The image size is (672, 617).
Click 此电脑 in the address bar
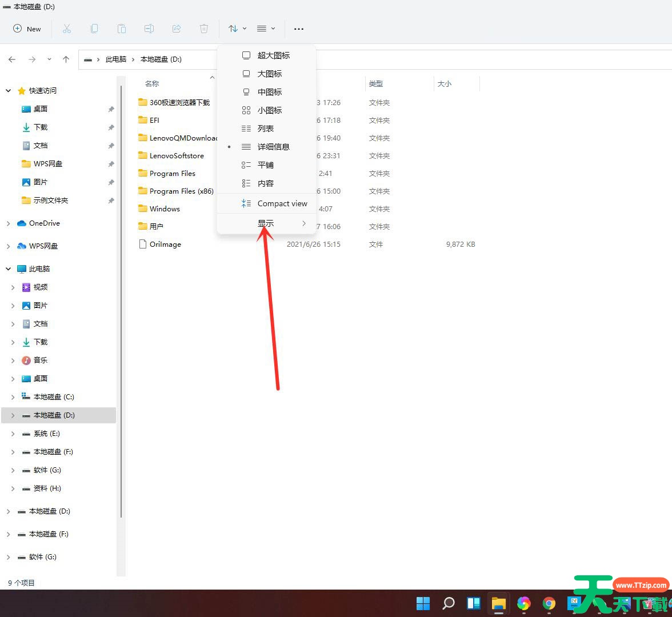click(115, 59)
